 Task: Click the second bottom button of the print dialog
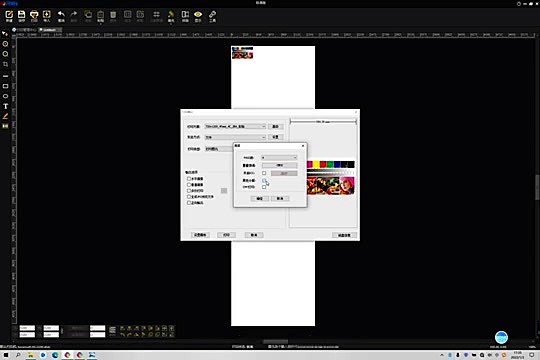pyautogui.click(x=226, y=235)
